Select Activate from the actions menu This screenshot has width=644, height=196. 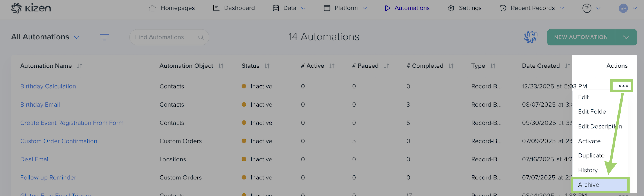(589, 141)
